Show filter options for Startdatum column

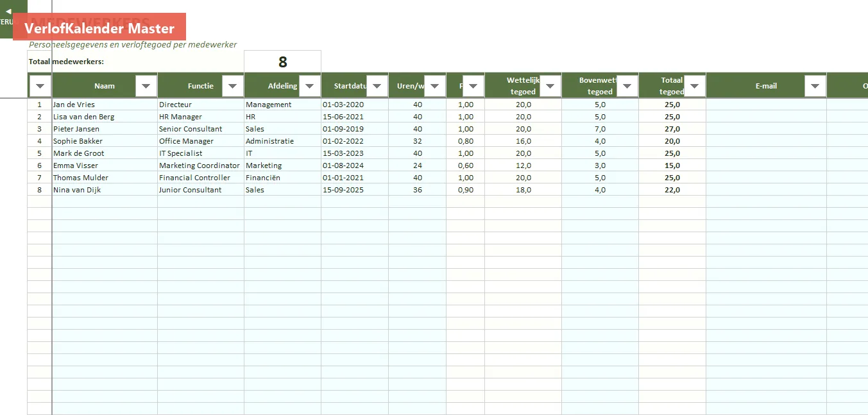point(377,85)
